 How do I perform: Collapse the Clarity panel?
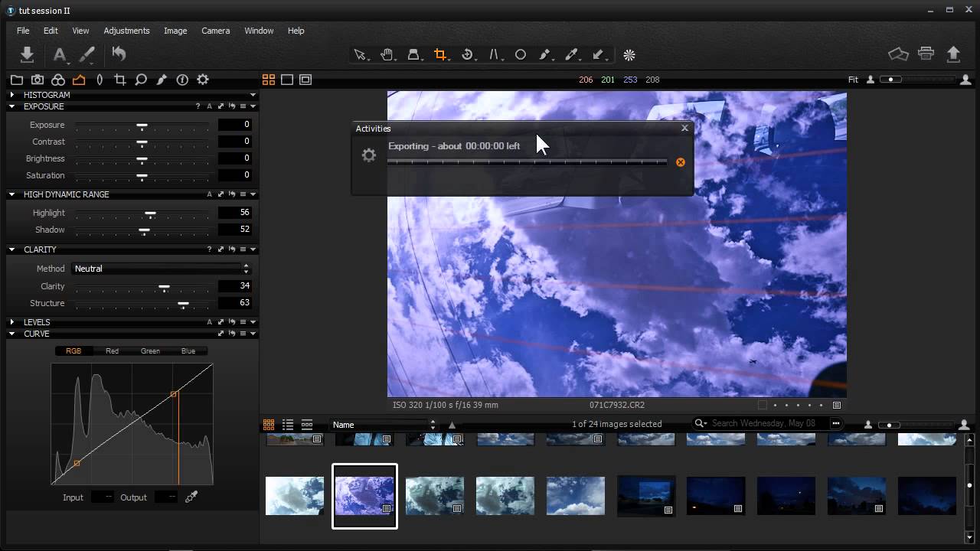coord(12,249)
